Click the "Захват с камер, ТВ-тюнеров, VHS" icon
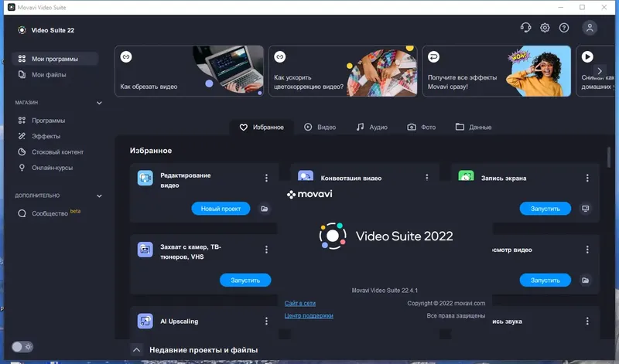 [x=145, y=250]
